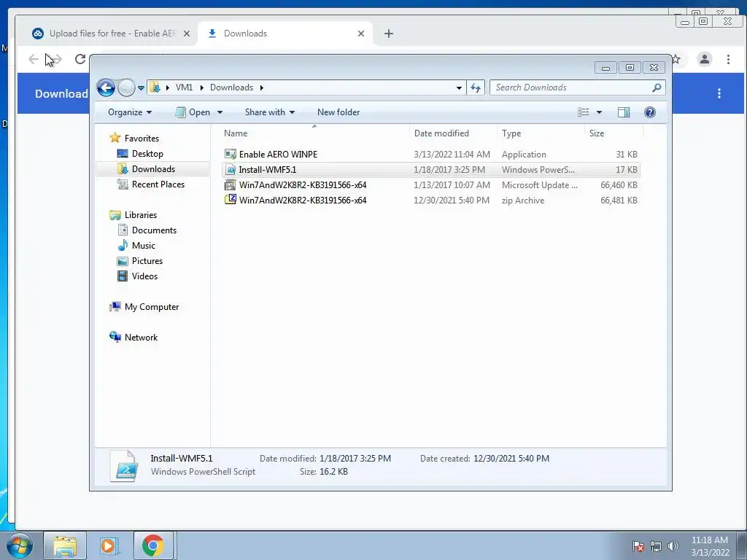Switch to Chrome from taskbar
Screen dimensions: 747x560
(x=153, y=545)
